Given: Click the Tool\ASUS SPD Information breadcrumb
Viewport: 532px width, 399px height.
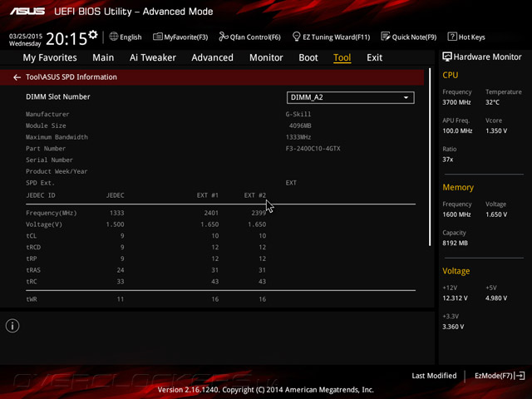Looking at the screenshot, I should (x=71, y=77).
